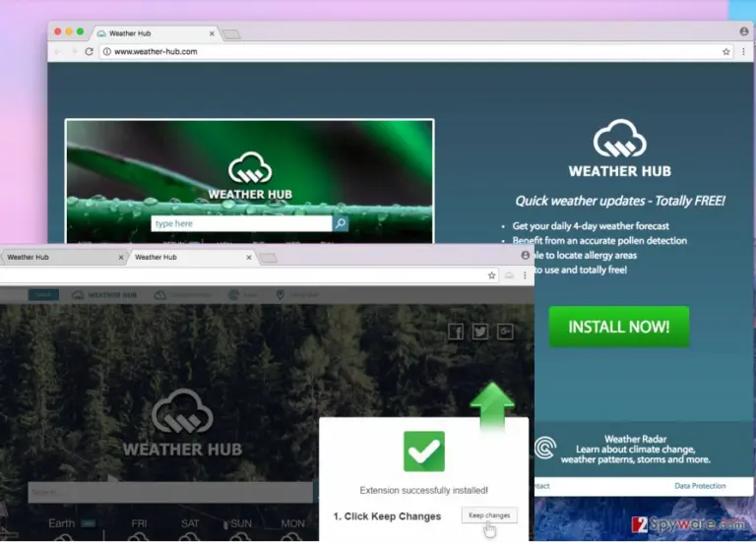View site information for www.weather-hub.com
The height and width of the screenshot is (542, 756).
coord(107,51)
